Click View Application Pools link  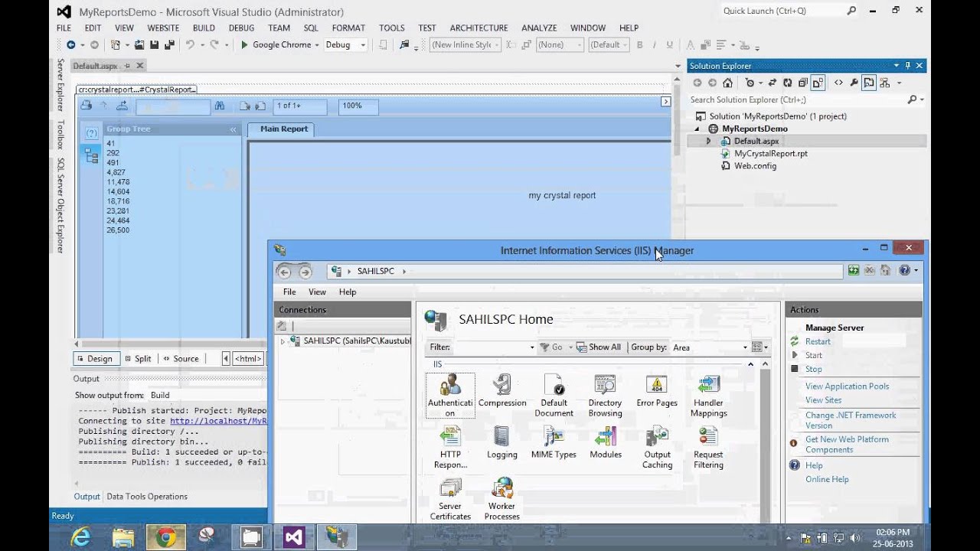coord(847,386)
